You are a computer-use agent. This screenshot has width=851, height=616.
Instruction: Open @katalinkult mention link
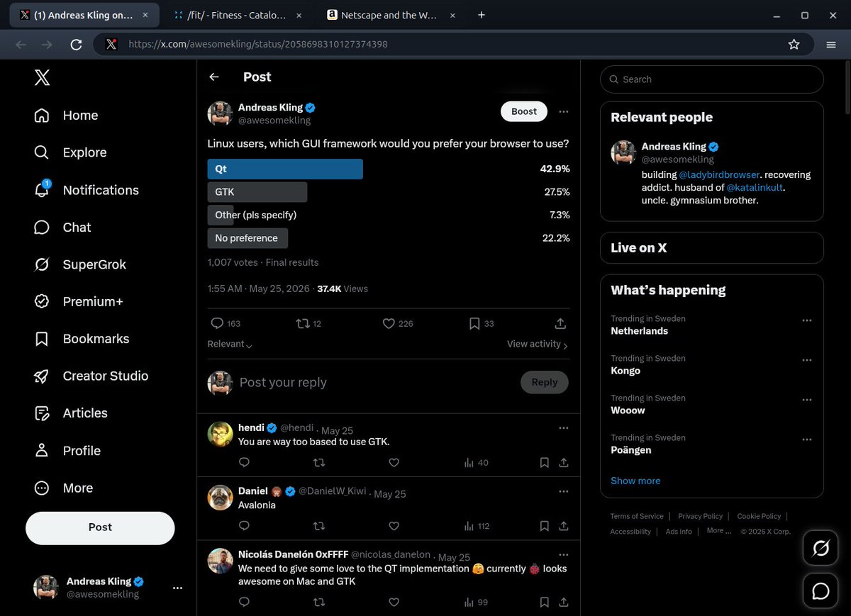coord(755,188)
